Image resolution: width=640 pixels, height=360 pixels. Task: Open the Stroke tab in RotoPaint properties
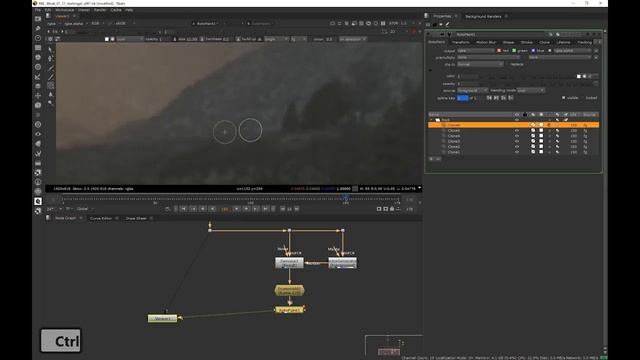click(x=527, y=42)
